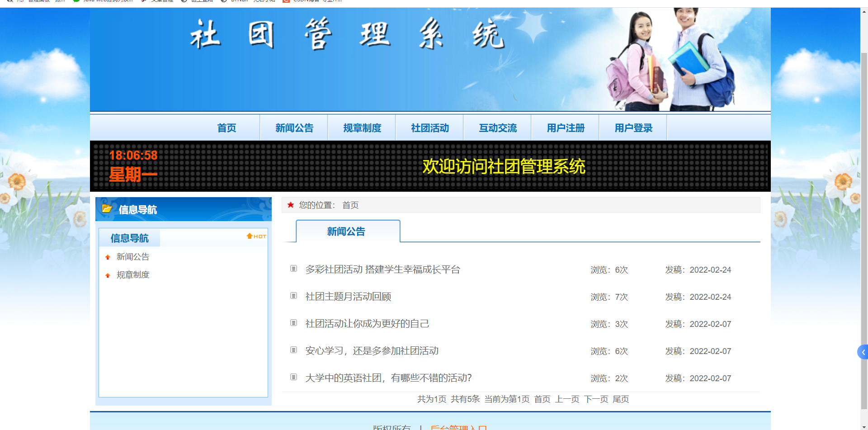
Task: Open article 安心学习，还是多参加社团活动
Action: point(372,351)
